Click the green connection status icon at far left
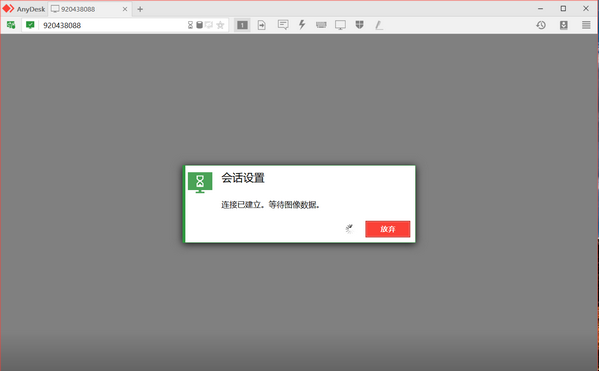599x371 pixels. (11, 25)
